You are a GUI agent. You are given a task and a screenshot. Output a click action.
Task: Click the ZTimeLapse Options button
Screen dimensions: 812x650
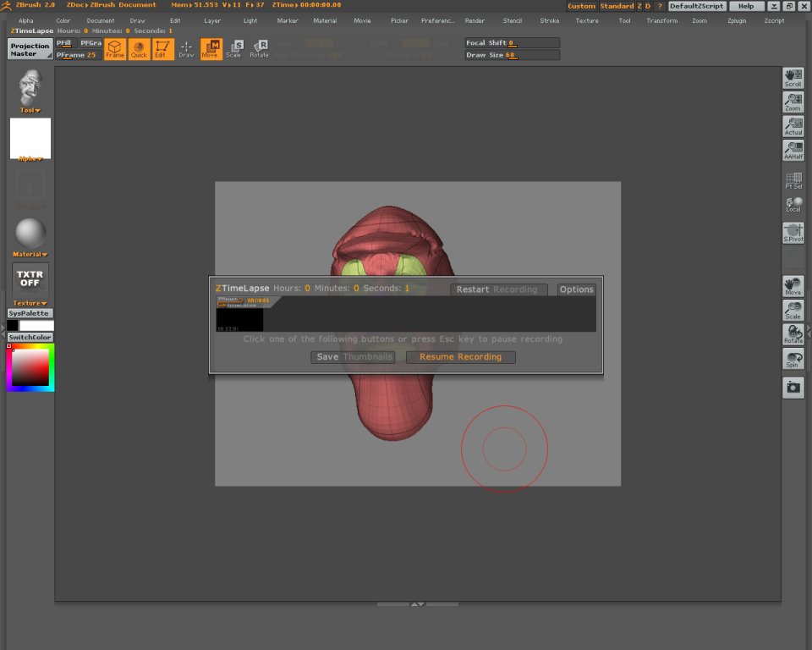point(576,289)
